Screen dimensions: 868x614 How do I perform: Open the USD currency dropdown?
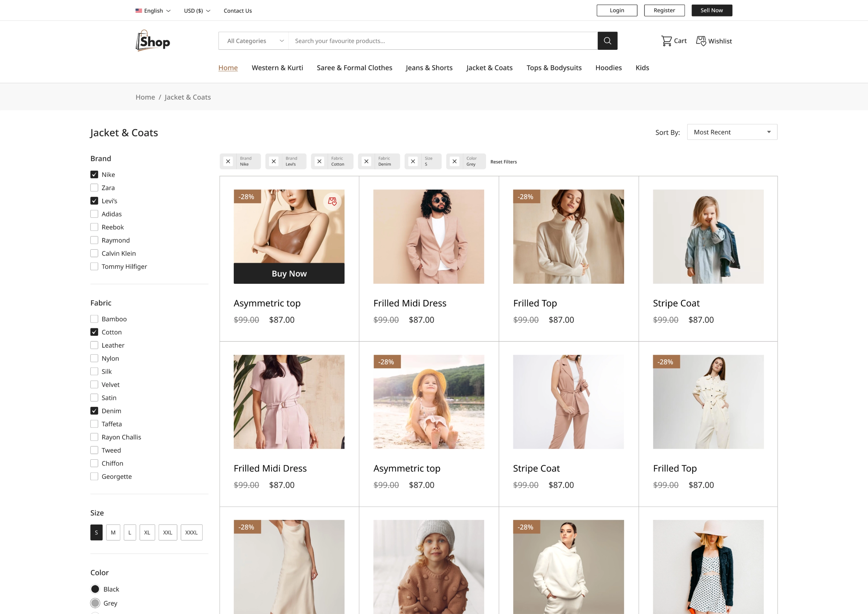196,11
